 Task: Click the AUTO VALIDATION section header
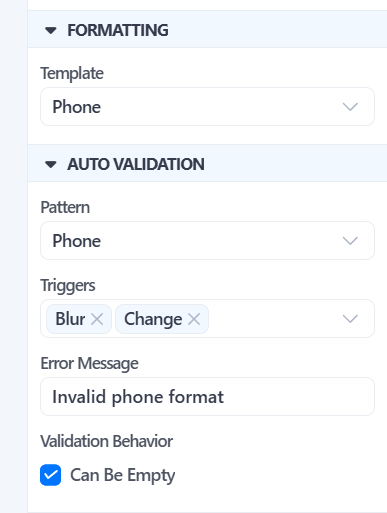click(x=207, y=163)
